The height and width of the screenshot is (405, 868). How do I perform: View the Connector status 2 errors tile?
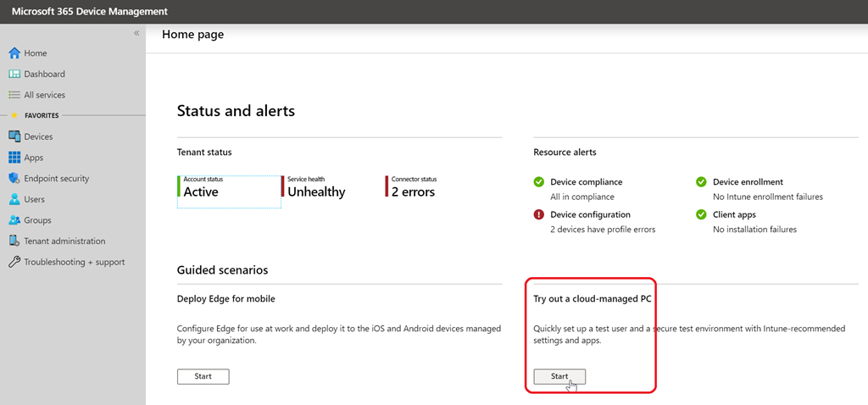tap(413, 187)
